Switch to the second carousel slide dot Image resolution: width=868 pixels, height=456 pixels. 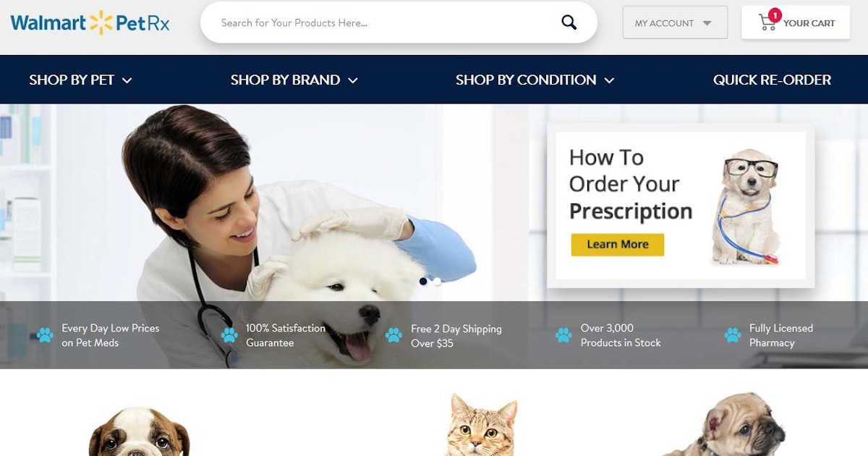click(437, 281)
